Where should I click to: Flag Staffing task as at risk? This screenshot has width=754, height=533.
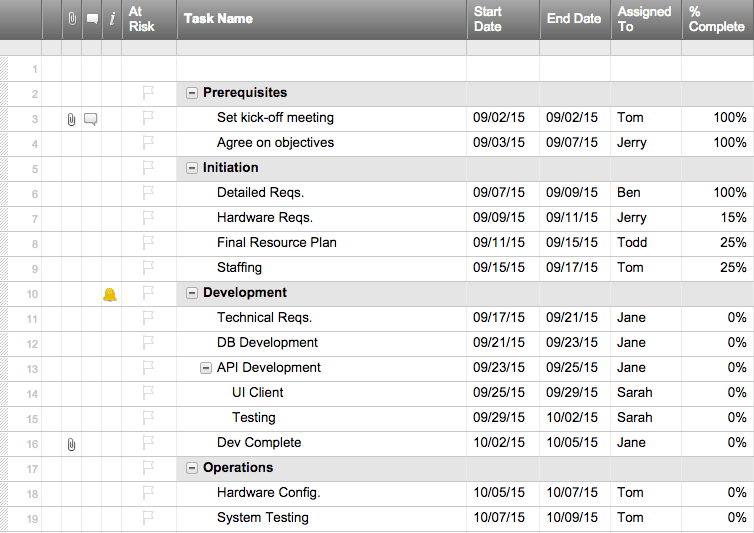(148, 268)
